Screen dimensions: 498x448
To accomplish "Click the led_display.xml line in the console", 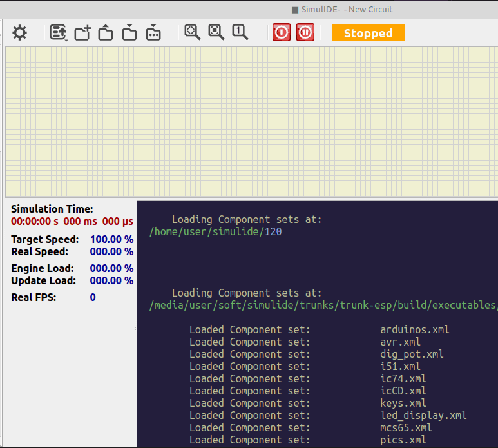I will coord(423,415).
